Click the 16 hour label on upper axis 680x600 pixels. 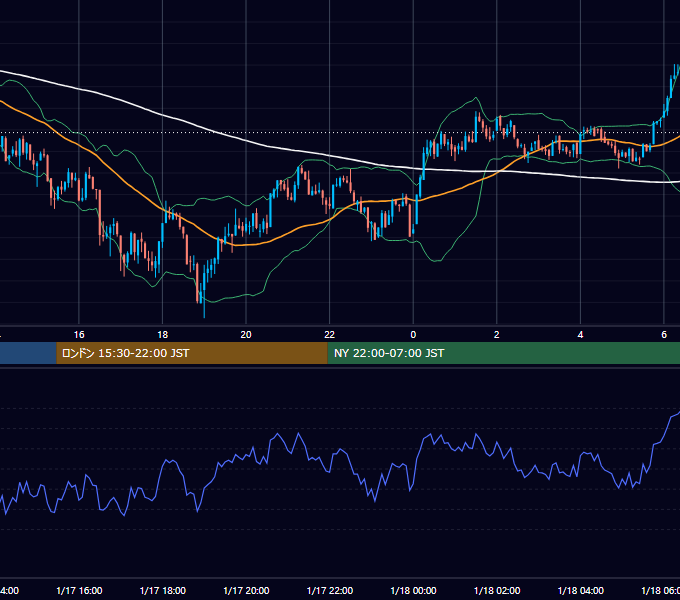point(79,335)
